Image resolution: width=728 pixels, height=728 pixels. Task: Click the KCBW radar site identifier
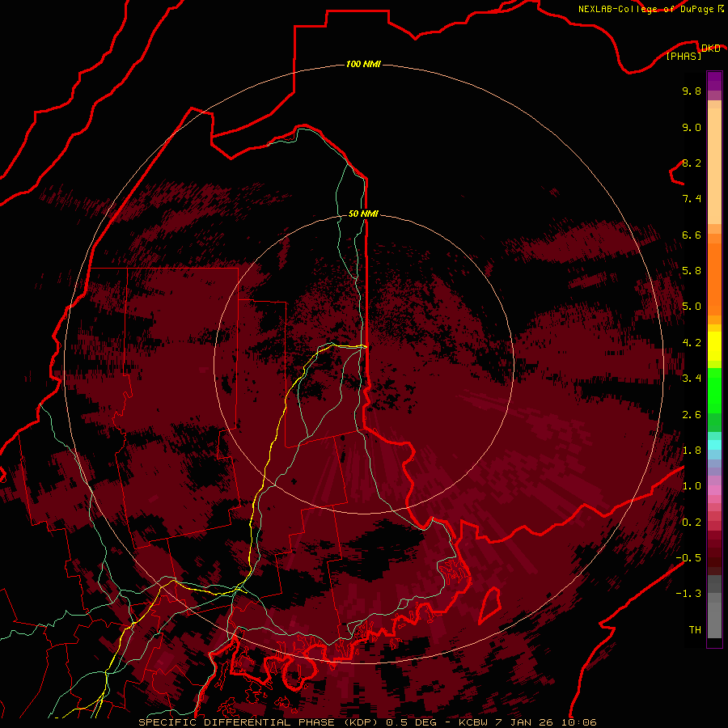473,722
